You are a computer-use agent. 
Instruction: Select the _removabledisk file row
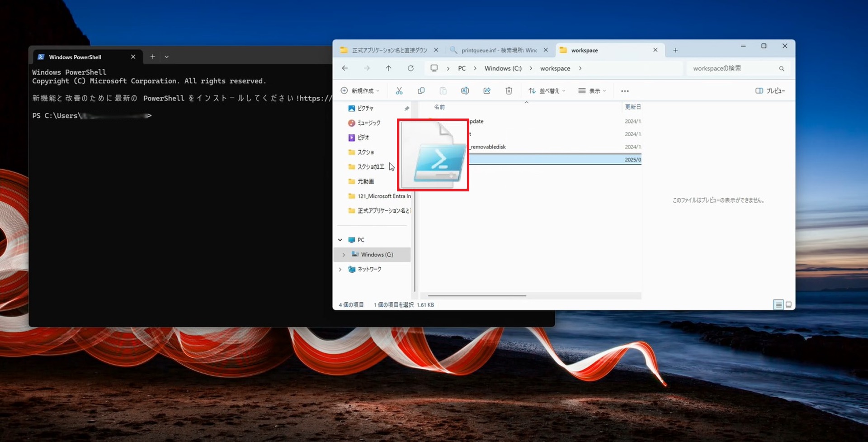tap(555, 147)
